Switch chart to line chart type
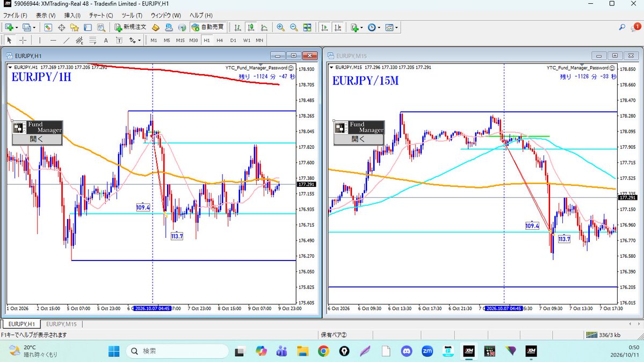 264,27
